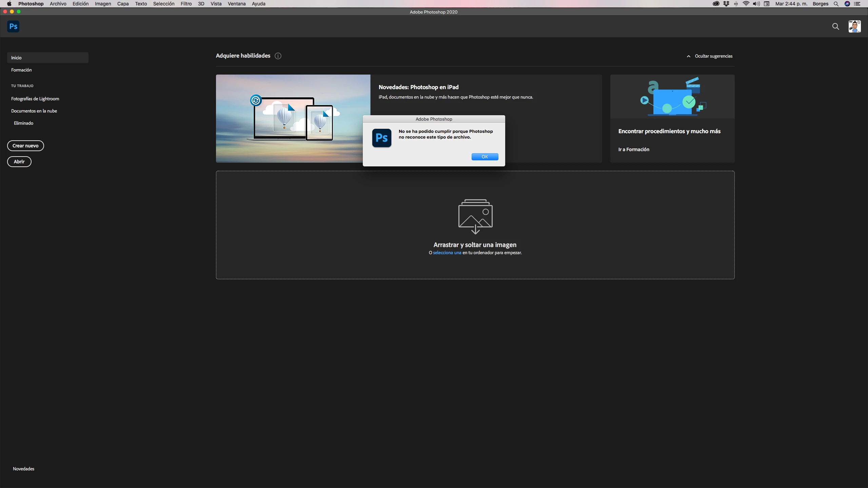Viewport: 868px width, 488px height.
Task: Open the search magnifier in Photoshop header
Action: pyautogui.click(x=835, y=26)
